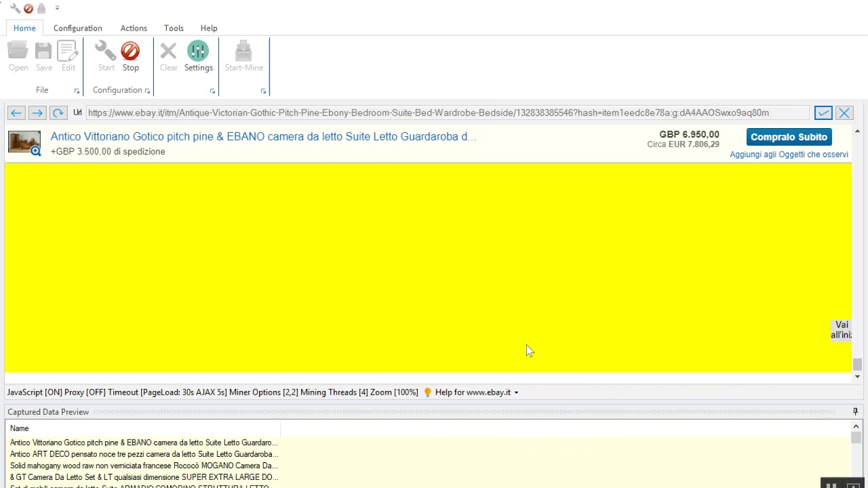Open the Antico Vittoriano Gotico listing title link
Viewport: 868px width, 488px height.
(263, 136)
